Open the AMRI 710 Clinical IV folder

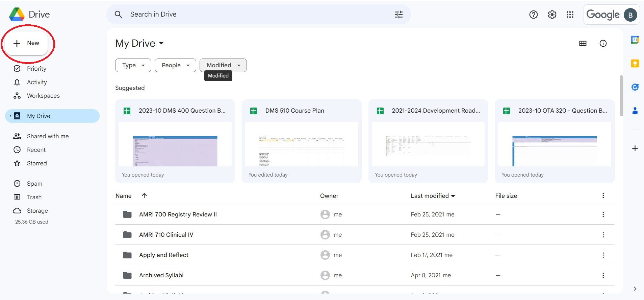(166, 235)
